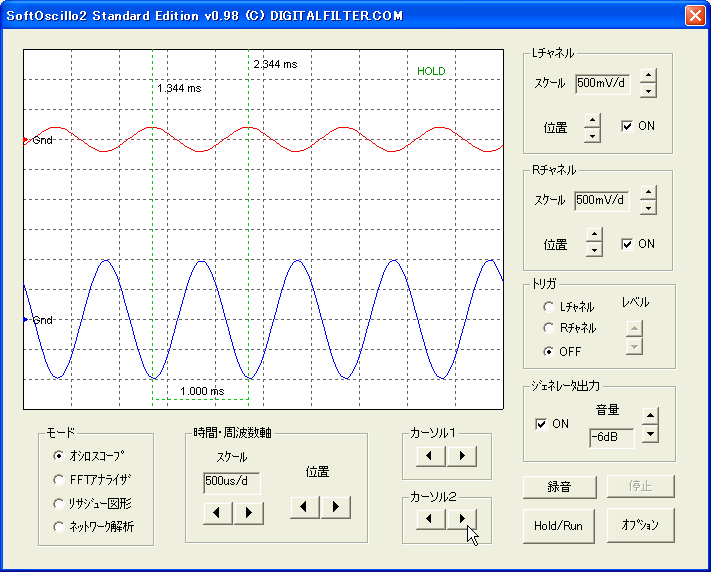Open the options button (オプション)
The image size is (711, 572).
[640, 525]
